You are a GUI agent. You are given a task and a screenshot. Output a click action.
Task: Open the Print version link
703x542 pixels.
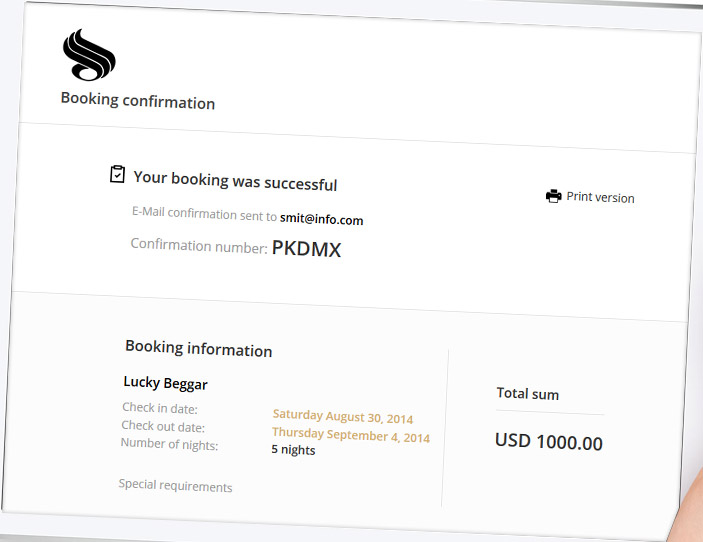coord(600,197)
